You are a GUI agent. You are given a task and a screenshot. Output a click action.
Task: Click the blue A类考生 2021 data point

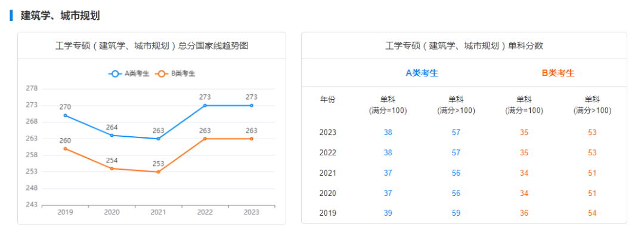click(x=159, y=139)
